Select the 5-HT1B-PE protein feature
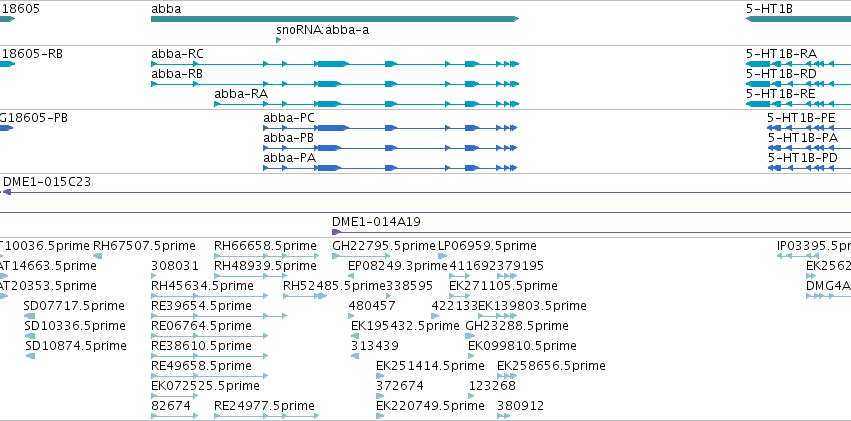This screenshot has height=421, width=851. click(x=809, y=128)
